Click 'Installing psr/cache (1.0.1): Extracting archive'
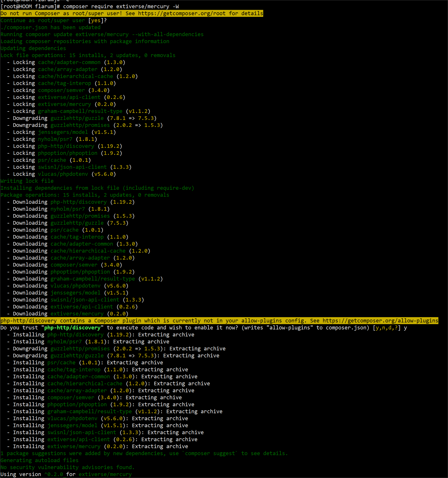448x478 pixels. click(85, 363)
